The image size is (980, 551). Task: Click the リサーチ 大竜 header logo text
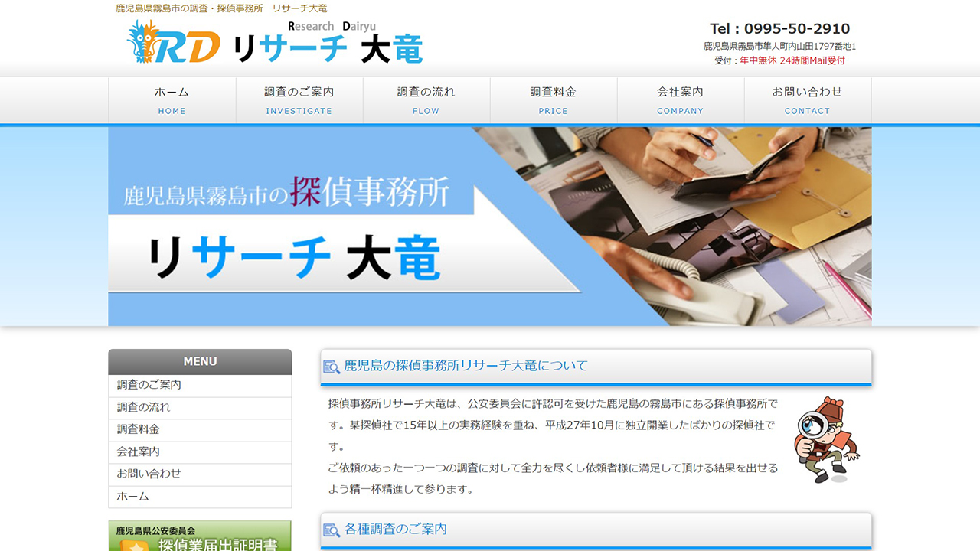point(328,49)
